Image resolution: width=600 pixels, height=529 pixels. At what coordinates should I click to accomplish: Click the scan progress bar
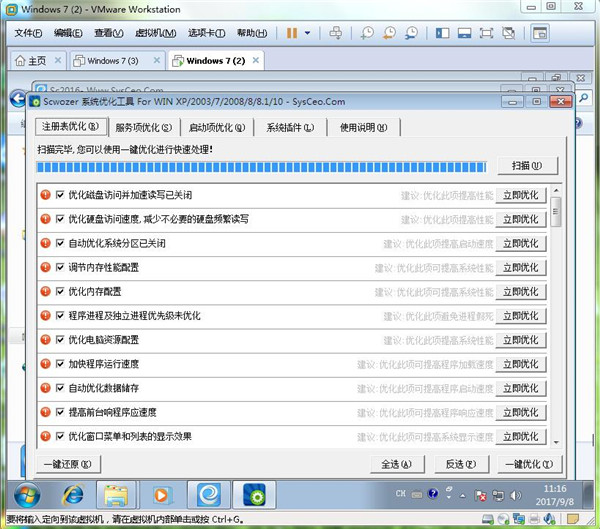[261, 167]
